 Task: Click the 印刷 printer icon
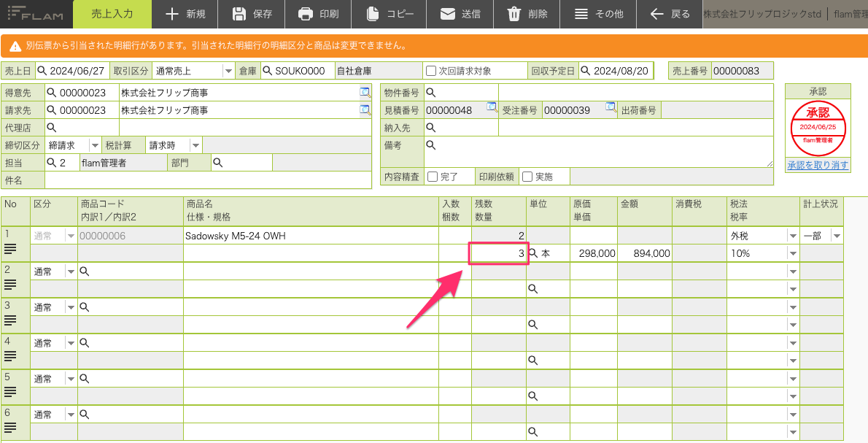point(306,15)
